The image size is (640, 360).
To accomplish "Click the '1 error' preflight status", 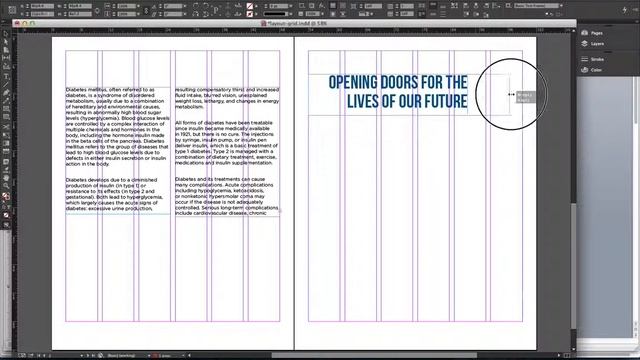I will click(x=162, y=356).
